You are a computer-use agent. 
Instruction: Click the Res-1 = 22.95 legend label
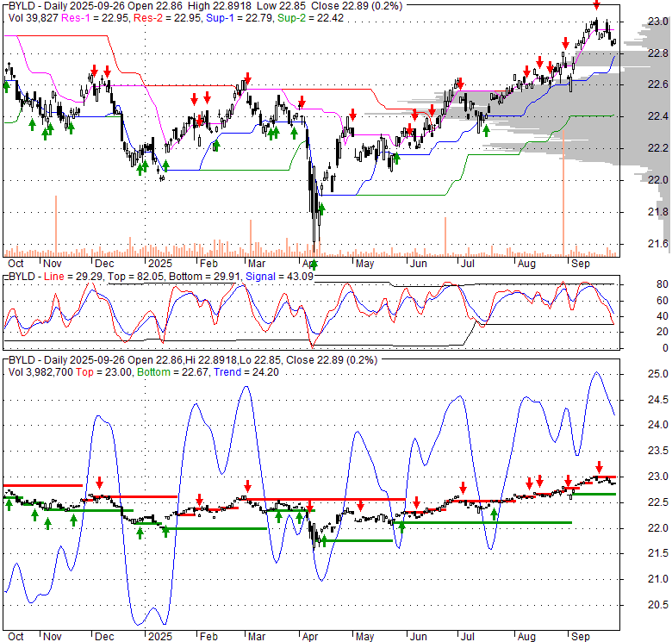[x=95, y=18]
